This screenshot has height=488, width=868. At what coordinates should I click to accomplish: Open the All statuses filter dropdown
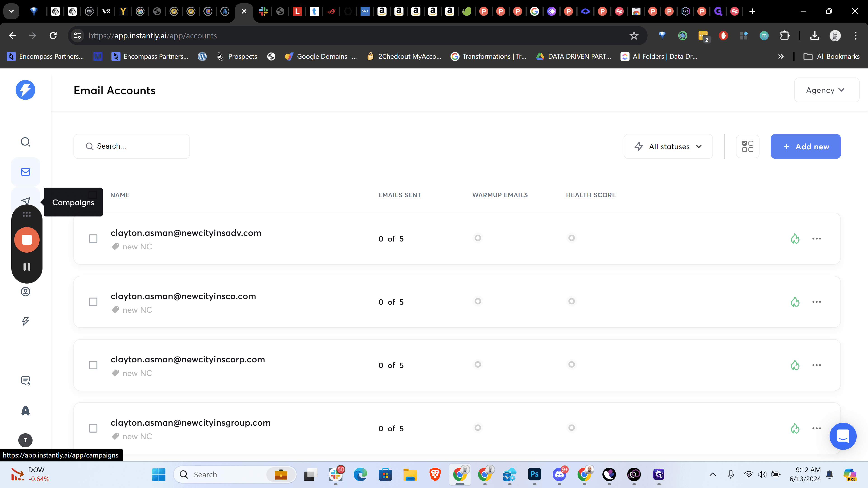point(668,146)
